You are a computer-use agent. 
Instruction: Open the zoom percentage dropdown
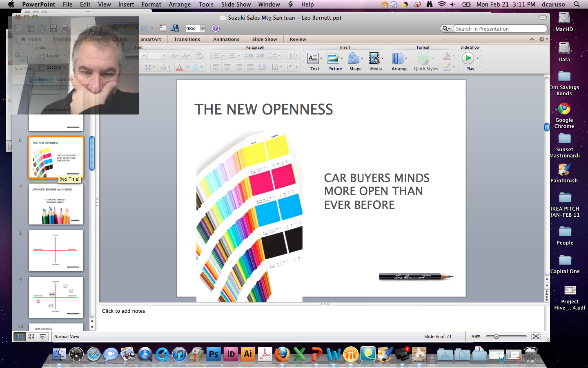pyautogui.click(x=202, y=28)
